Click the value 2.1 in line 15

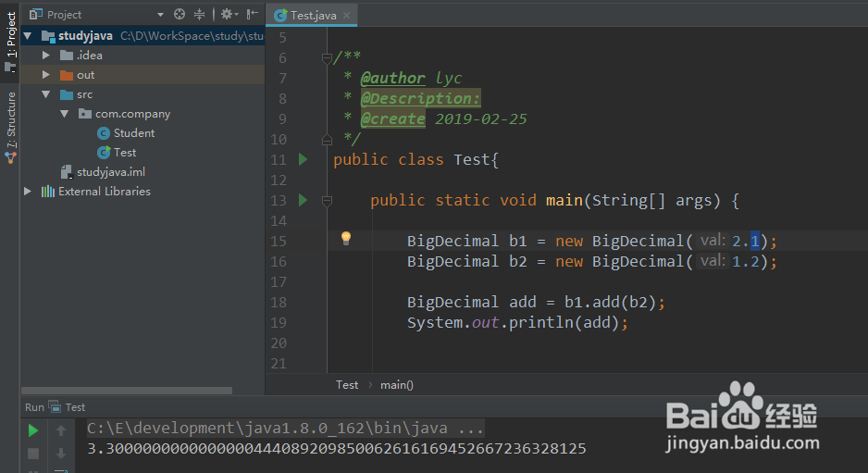click(746, 241)
